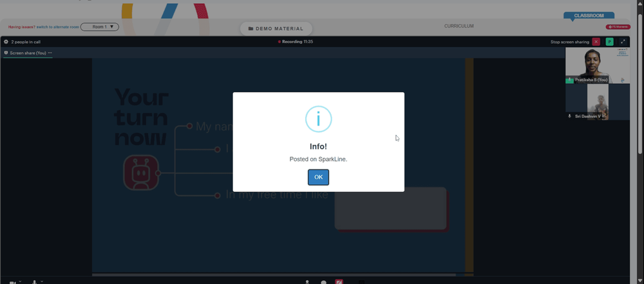Select Sri Dashvin V video thumbnail

[x=598, y=102]
